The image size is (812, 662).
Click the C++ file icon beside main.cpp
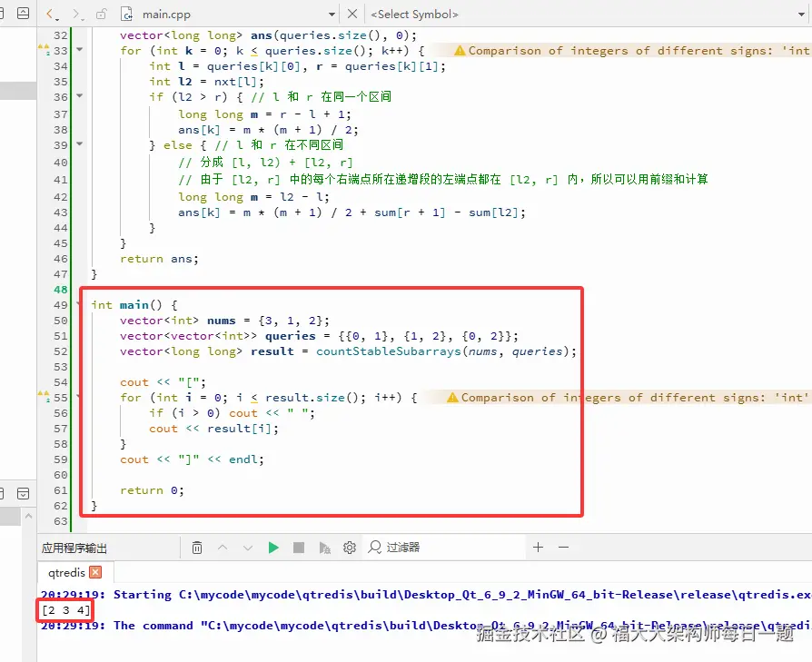[x=127, y=14]
